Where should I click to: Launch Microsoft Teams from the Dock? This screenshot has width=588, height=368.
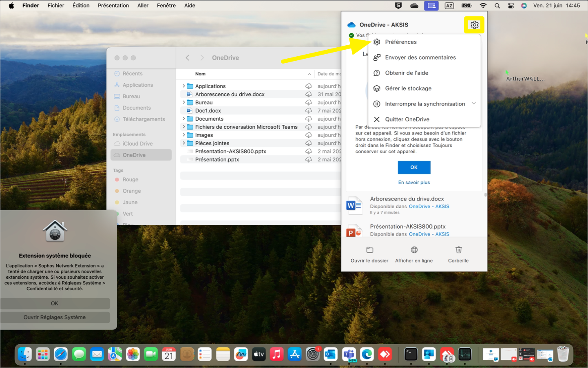point(349,354)
